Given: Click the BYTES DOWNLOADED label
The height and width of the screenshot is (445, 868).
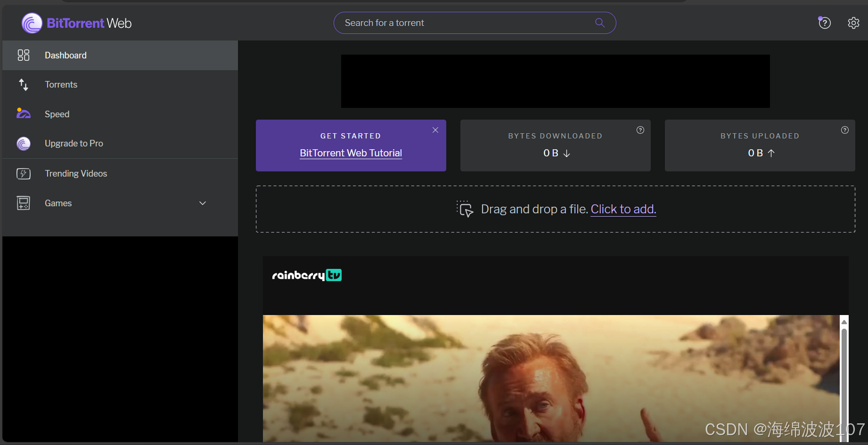Looking at the screenshot, I should point(555,136).
